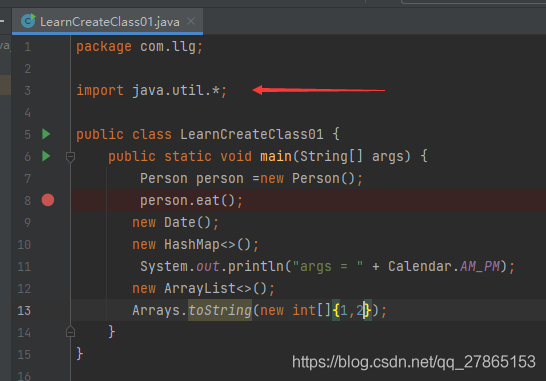546x381 pixels.
Task: Click line number 8 in the gutter
Action: 28,201
